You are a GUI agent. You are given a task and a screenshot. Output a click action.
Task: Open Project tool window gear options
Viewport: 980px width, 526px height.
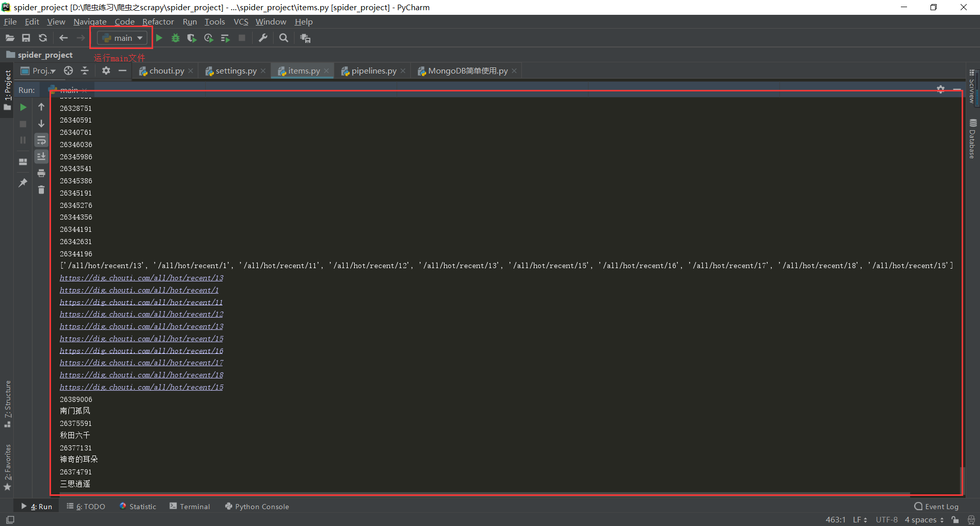point(106,70)
